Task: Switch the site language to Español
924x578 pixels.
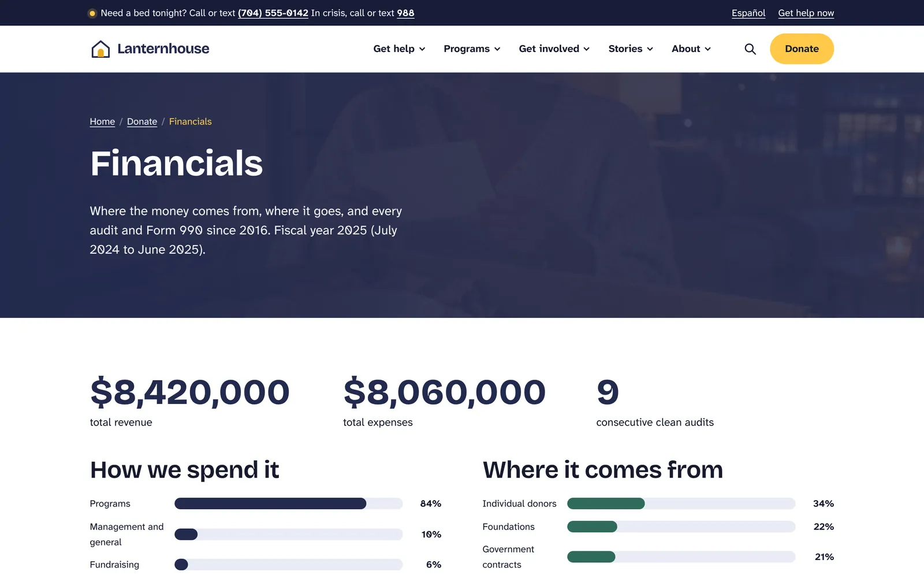Action: [x=748, y=13]
